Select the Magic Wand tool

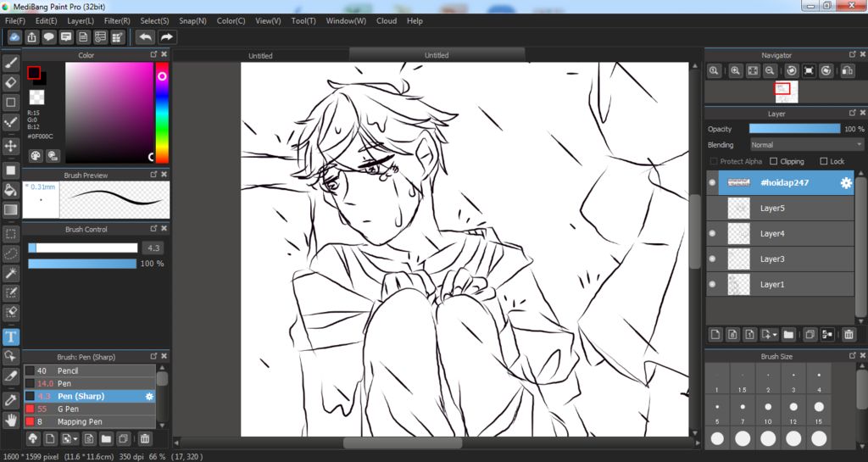(10, 273)
